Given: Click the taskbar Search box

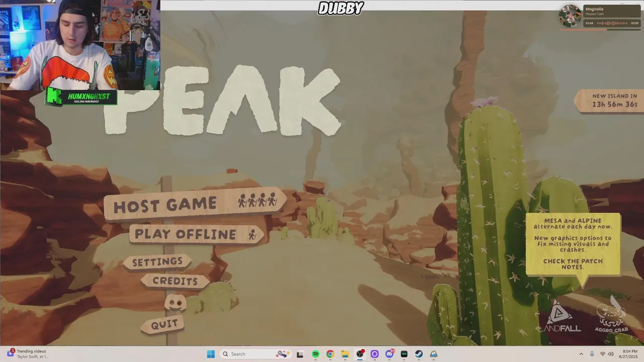Looking at the screenshot, I should point(256,354).
